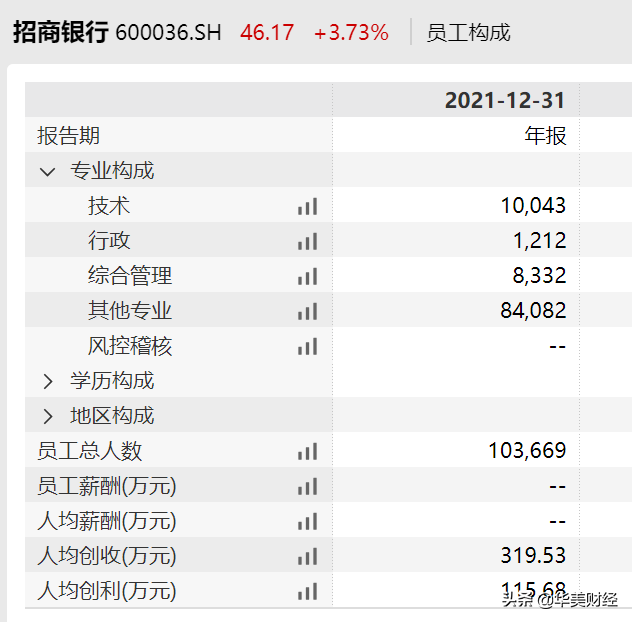Select the 其他专业 row label

pyautogui.click(x=130, y=311)
